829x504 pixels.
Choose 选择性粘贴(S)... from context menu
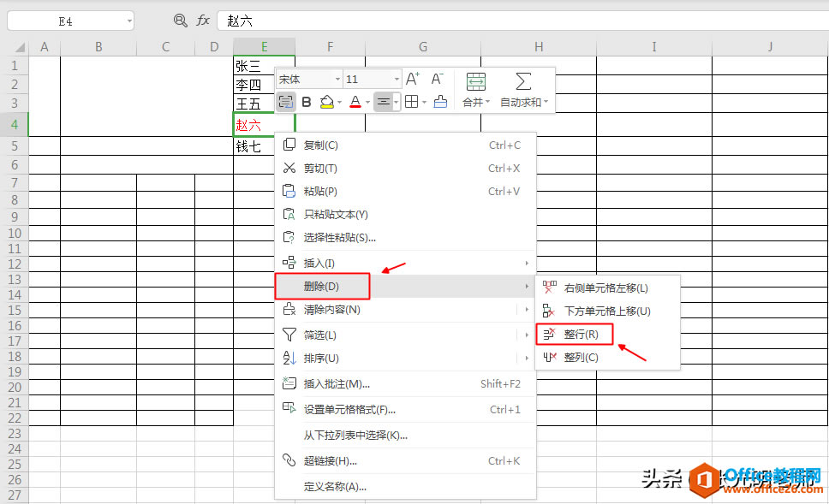(x=405, y=238)
